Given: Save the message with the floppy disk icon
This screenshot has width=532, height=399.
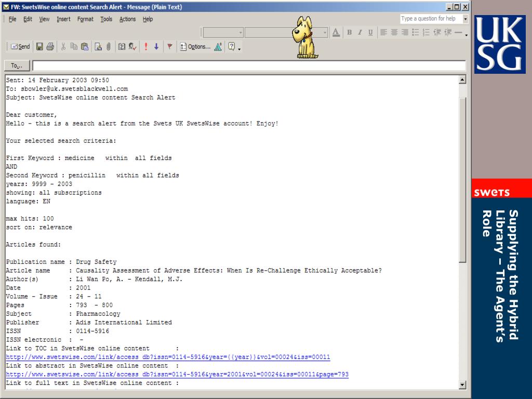Looking at the screenshot, I should (39, 46).
